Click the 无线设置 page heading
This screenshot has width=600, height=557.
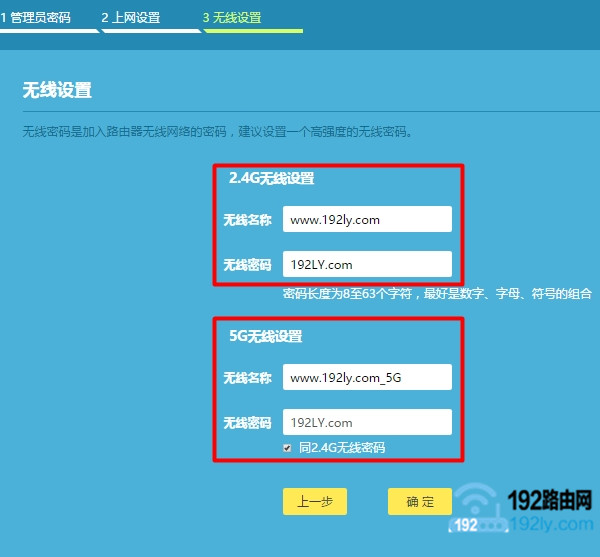click(x=57, y=91)
